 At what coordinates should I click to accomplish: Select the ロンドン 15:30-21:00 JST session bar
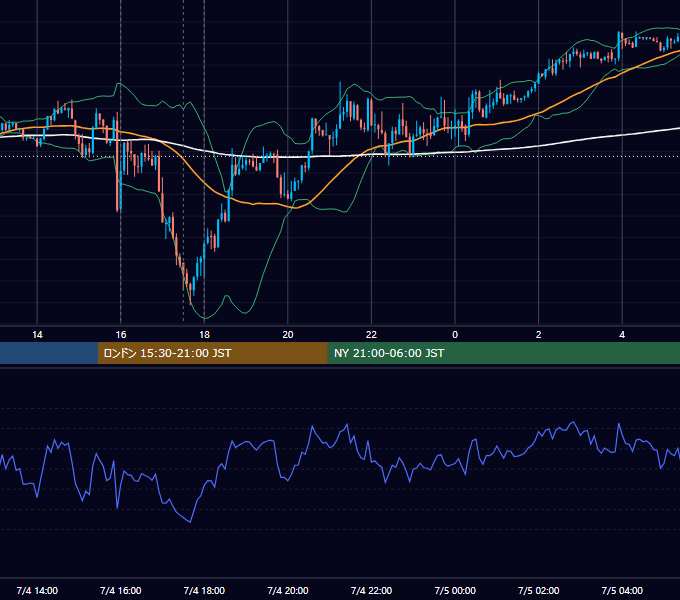tap(212, 353)
